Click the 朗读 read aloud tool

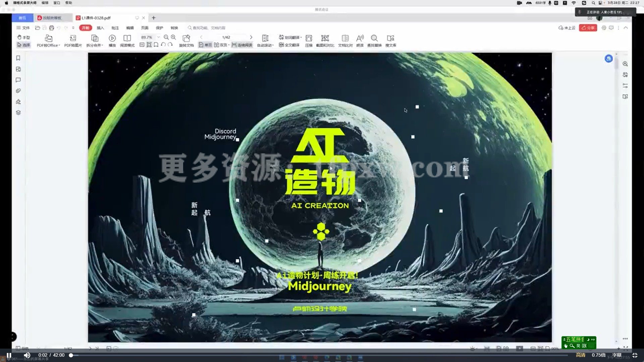coord(360,41)
